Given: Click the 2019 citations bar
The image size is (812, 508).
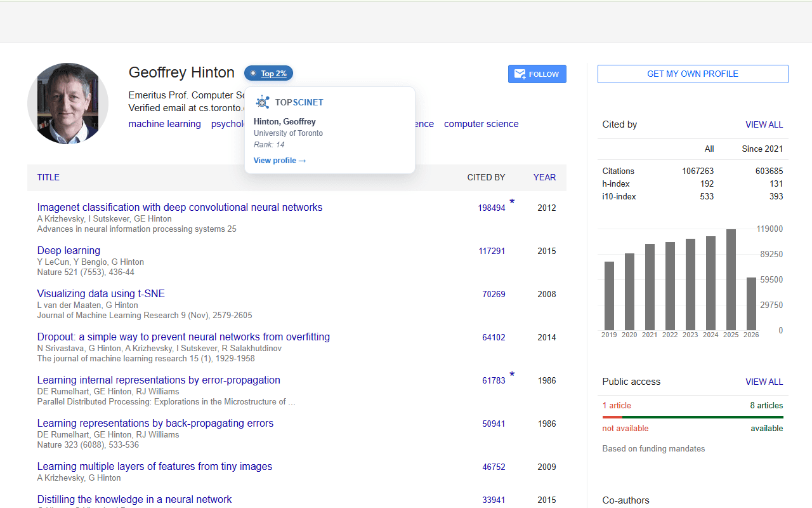Looking at the screenshot, I should tap(609, 296).
